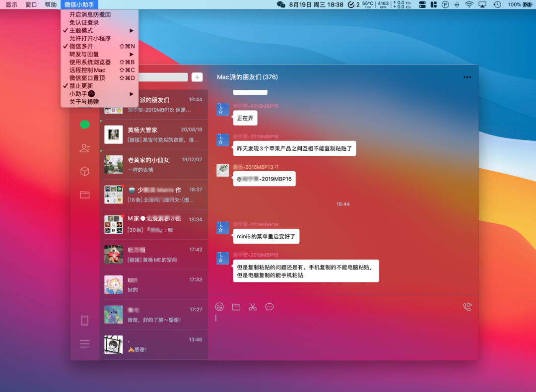Click the date and time 8月19日 周三 18:38

click(316, 4)
